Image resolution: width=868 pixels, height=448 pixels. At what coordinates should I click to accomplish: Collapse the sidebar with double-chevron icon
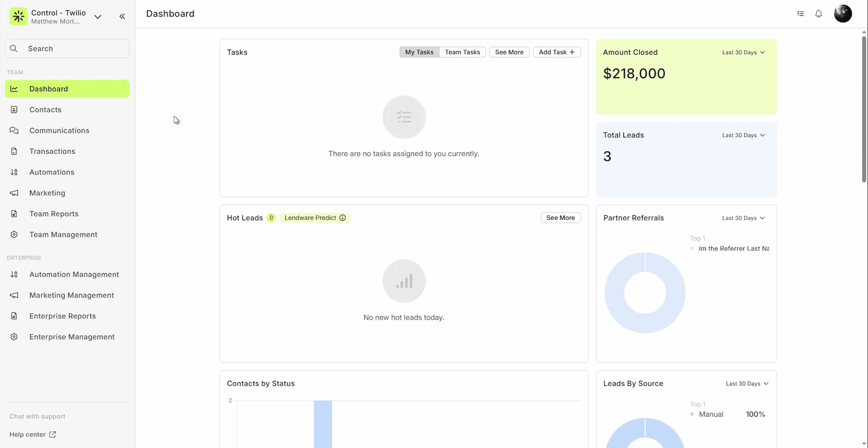(122, 17)
